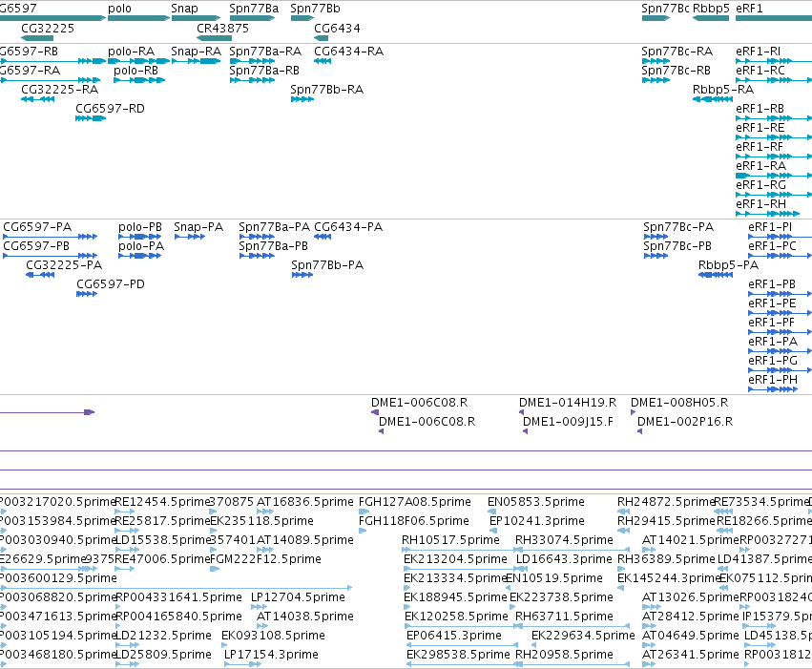Select the Rbbp5-PA protein label
Screen dimensions: 812x669
click(728, 265)
